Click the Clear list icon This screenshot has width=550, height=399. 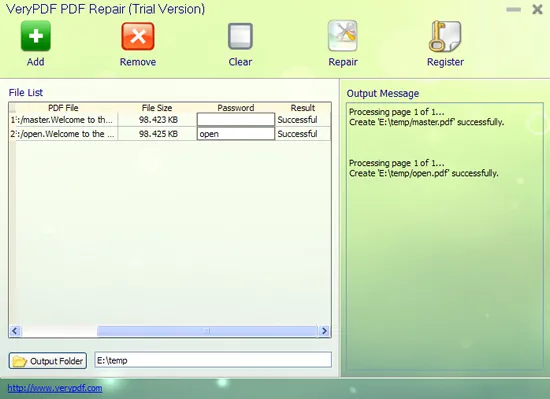tap(240, 36)
